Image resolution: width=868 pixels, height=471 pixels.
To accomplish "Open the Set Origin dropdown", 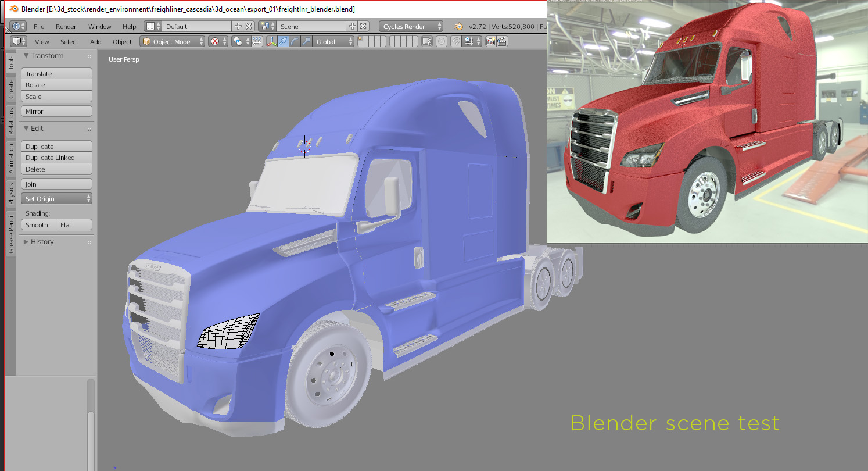I will pos(57,199).
